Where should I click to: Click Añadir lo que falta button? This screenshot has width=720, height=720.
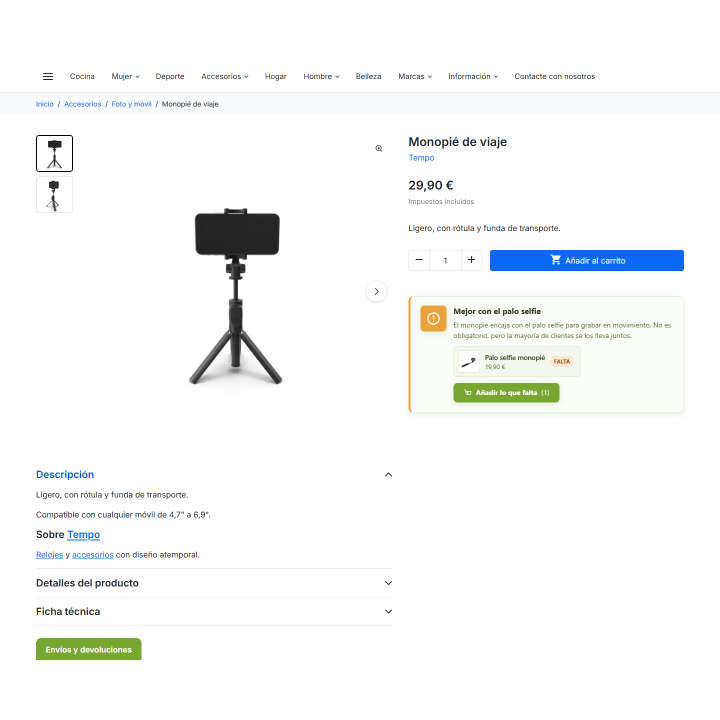click(506, 393)
